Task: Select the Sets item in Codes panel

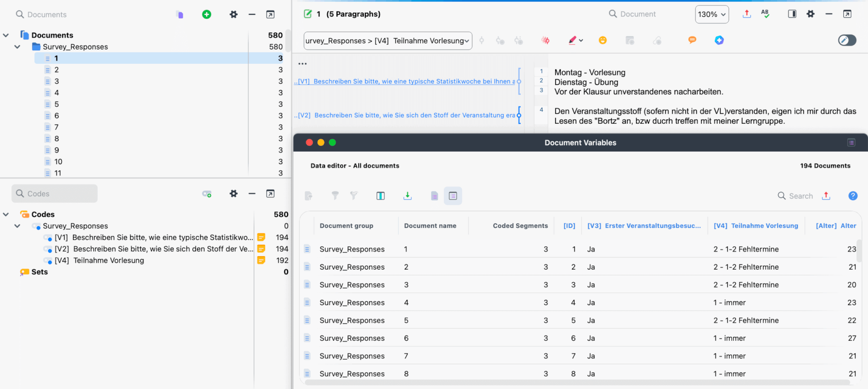Action: point(39,272)
